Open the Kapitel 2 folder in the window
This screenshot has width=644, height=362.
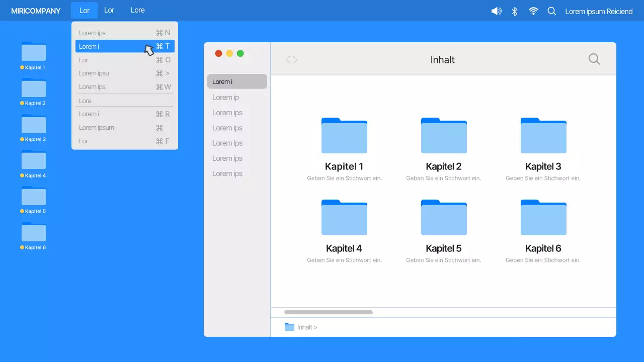444,136
